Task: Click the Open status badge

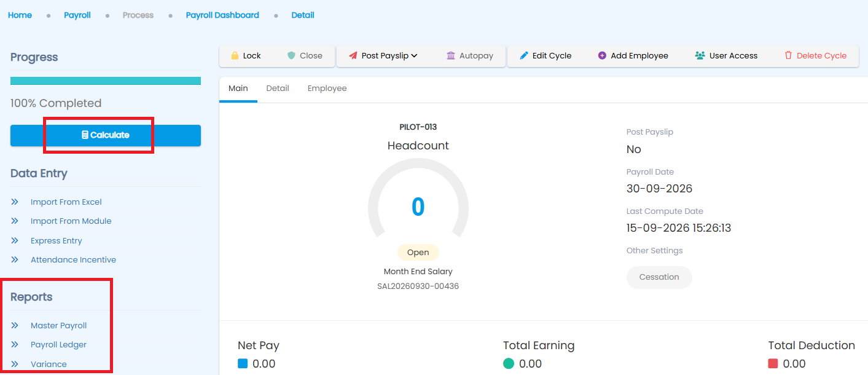Action: coord(418,253)
